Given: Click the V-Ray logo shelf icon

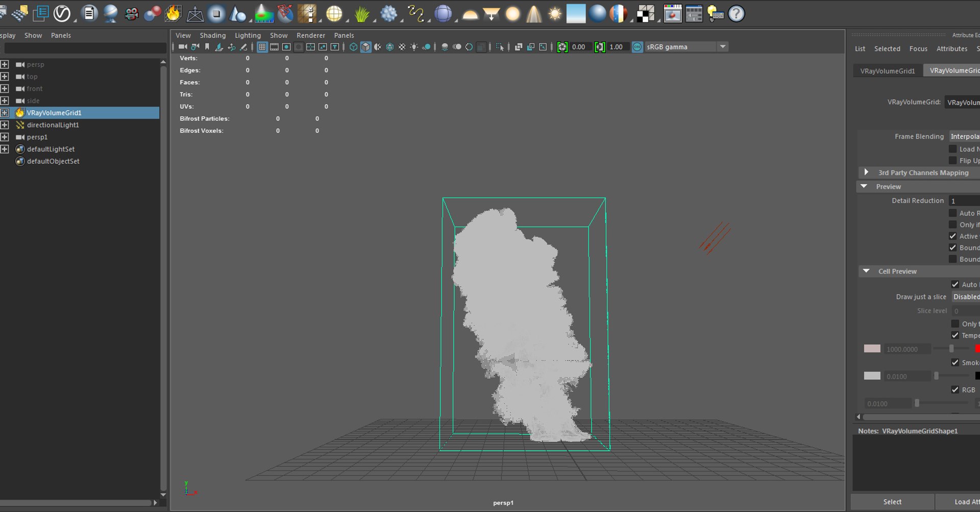Looking at the screenshot, I should (x=62, y=13).
